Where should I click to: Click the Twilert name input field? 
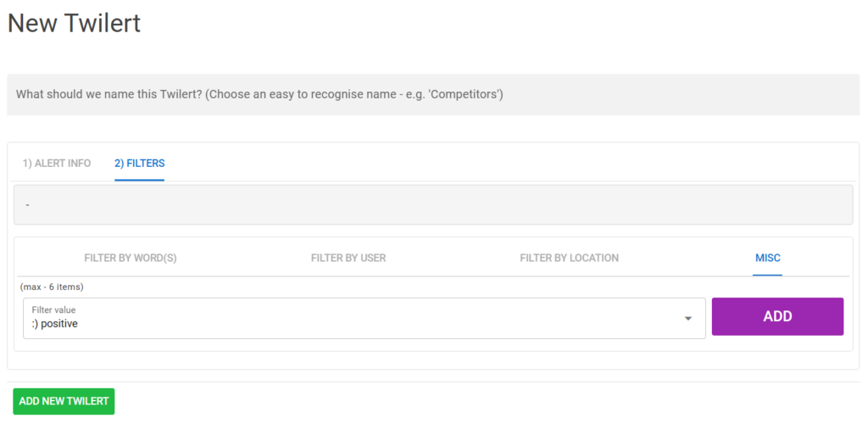[x=432, y=95]
